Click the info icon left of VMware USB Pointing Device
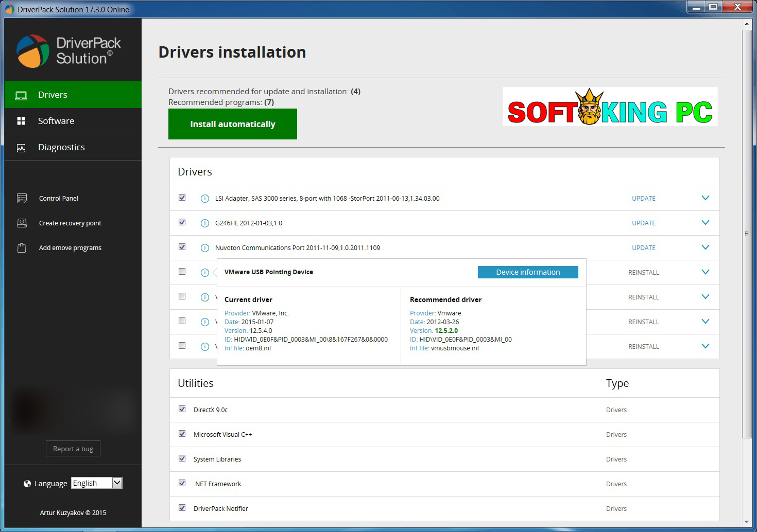757x532 pixels. [x=204, y=273]
